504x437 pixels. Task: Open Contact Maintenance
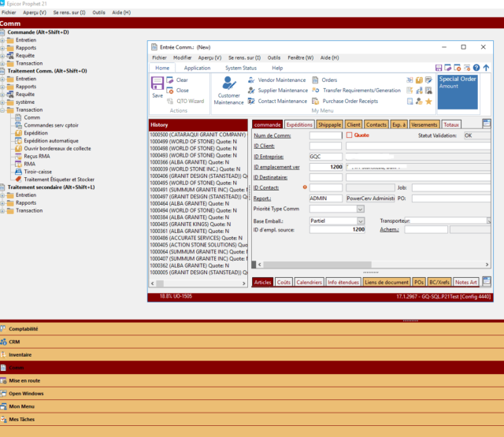[277, 102]
